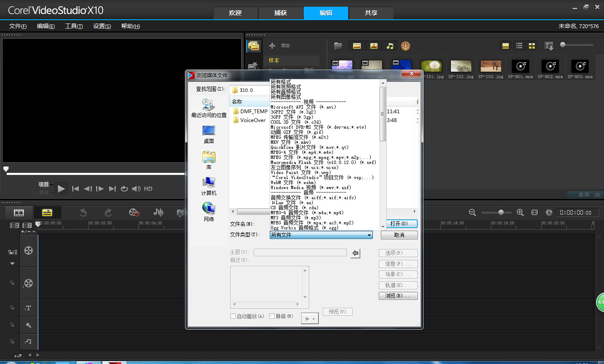The width and height of the screenshot is (604, 364).
Task: Open 最近访问的位置 in places bar
Action: point(208,108)
